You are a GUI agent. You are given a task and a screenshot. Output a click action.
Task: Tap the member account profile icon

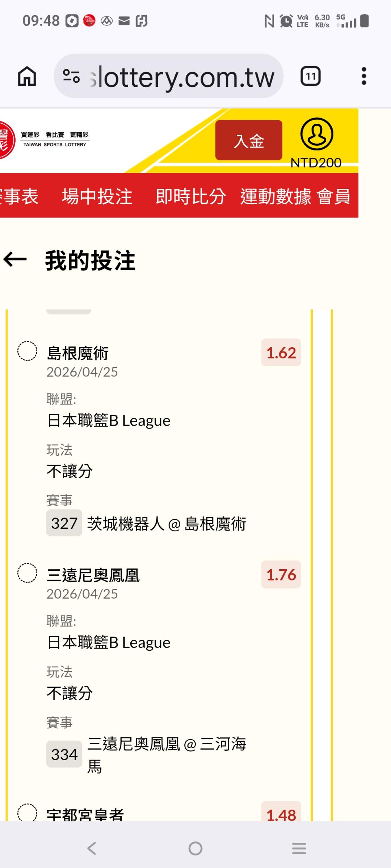click(316, 134)
